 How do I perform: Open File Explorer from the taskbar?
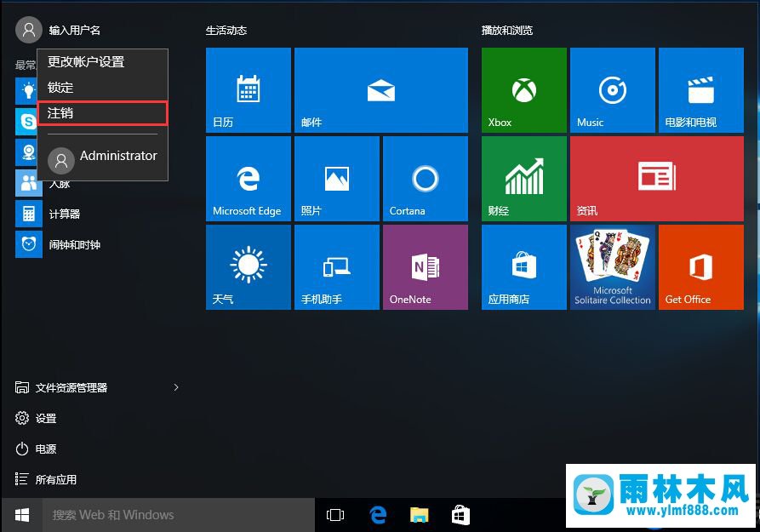pos(420,515)
